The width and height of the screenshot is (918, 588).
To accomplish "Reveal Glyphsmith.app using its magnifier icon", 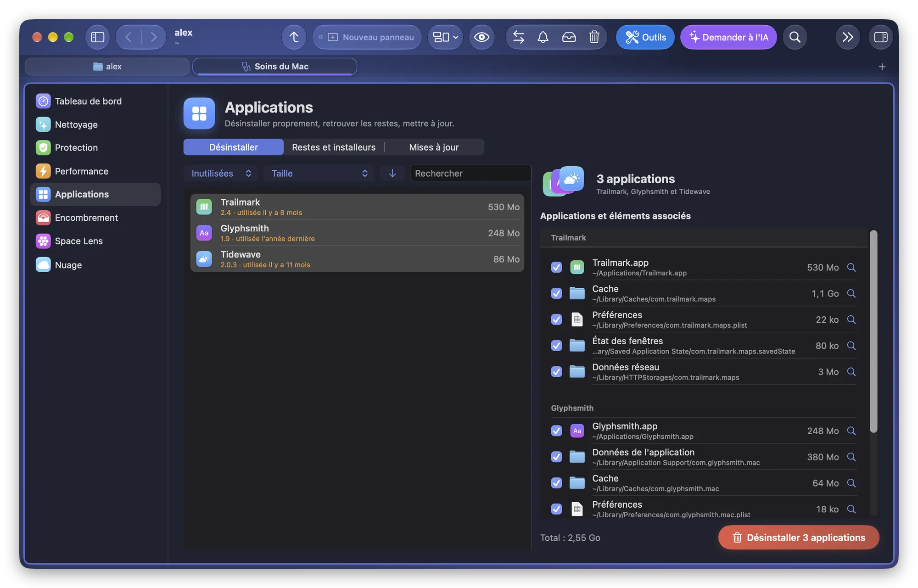I will 851,431.
